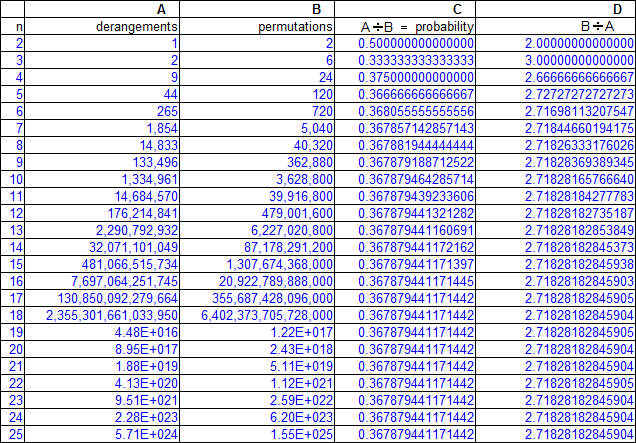Select permutations cell 5,040
636x443 pixels.
tap(257, 128)
